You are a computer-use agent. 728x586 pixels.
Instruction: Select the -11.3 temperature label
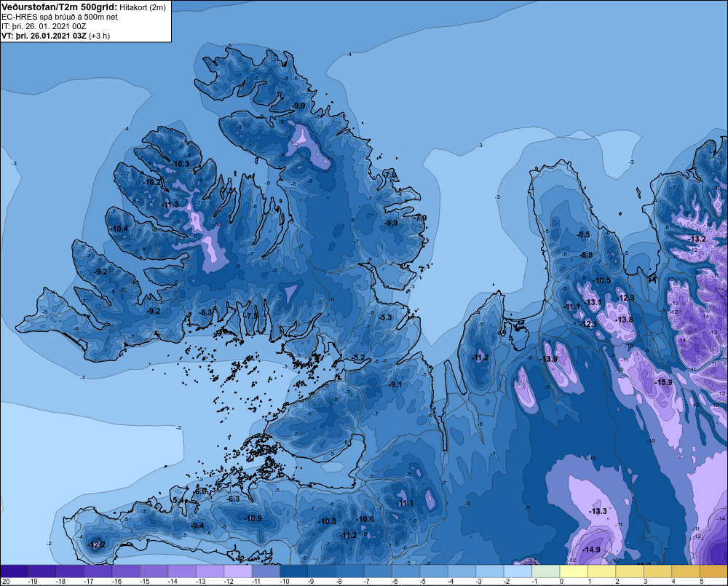[169, 205]
